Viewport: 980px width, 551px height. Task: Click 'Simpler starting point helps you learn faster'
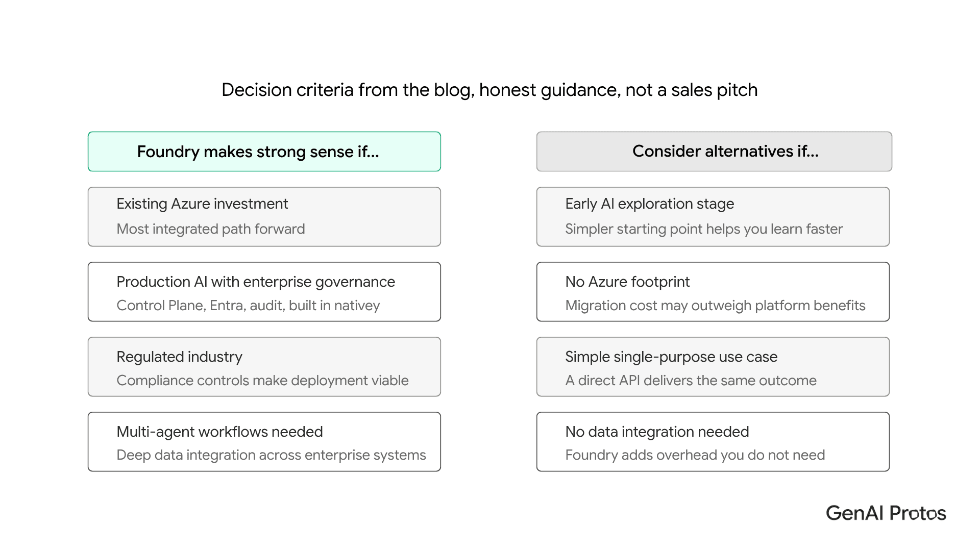704,229
